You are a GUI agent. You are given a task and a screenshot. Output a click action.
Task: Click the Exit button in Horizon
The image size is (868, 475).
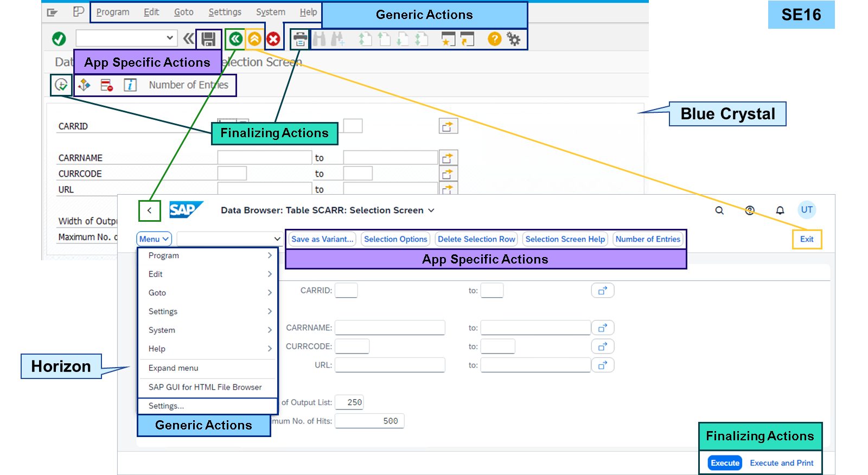click(x=807, y=239)
